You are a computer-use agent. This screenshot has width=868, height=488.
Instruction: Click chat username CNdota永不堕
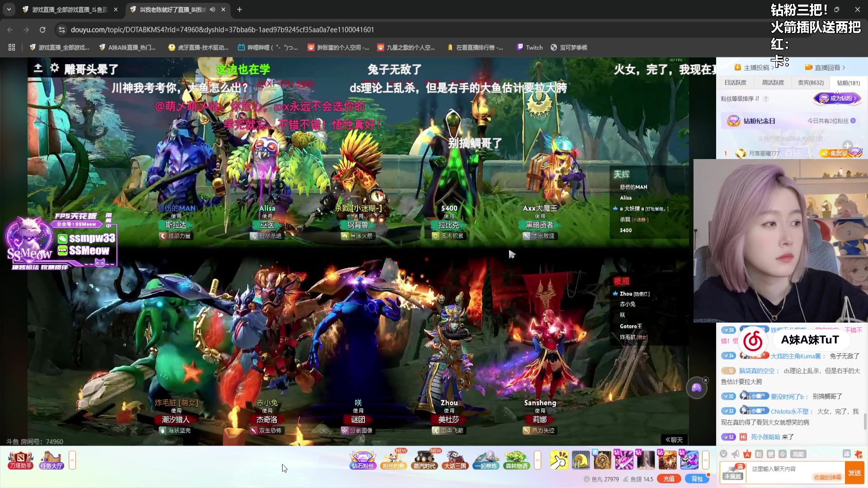tap(789, 411)
